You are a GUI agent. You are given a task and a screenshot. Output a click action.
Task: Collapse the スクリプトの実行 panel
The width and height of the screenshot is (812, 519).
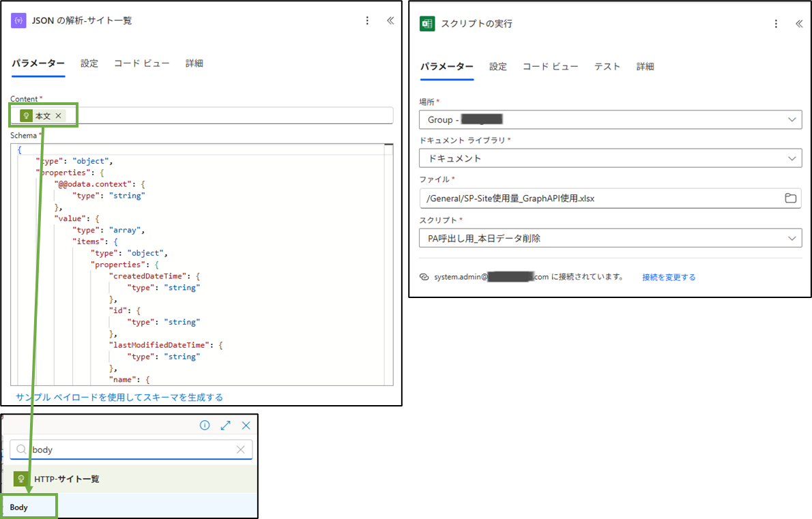click(x=799, y=24)
